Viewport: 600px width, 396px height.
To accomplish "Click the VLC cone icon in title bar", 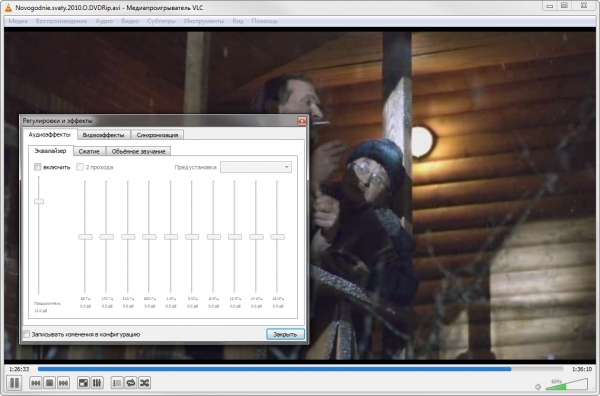I will coord(8,7).
